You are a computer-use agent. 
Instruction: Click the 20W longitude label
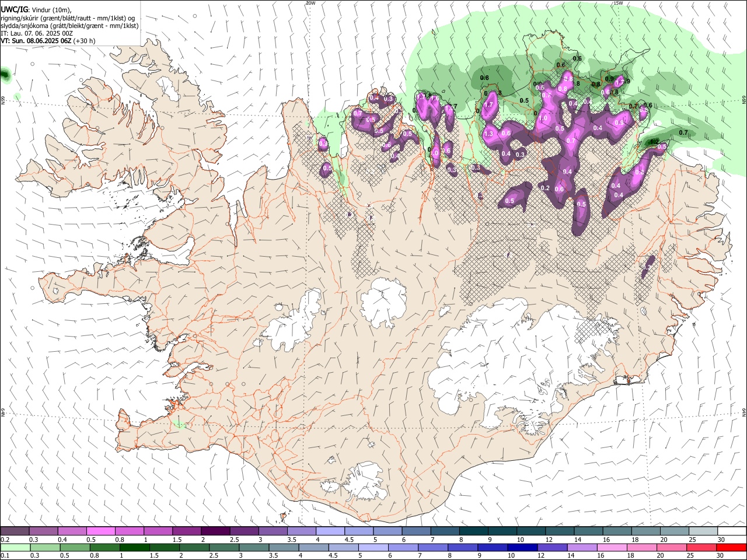310,3
